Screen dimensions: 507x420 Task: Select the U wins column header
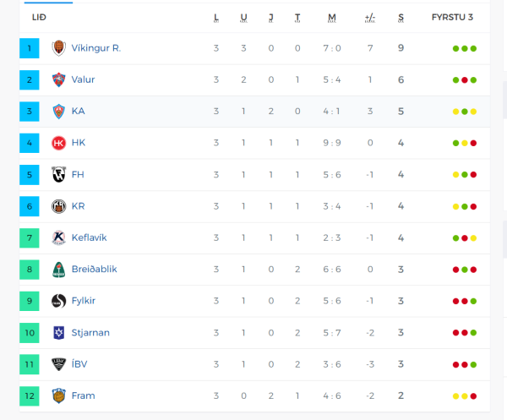click(x=244, y=18)
